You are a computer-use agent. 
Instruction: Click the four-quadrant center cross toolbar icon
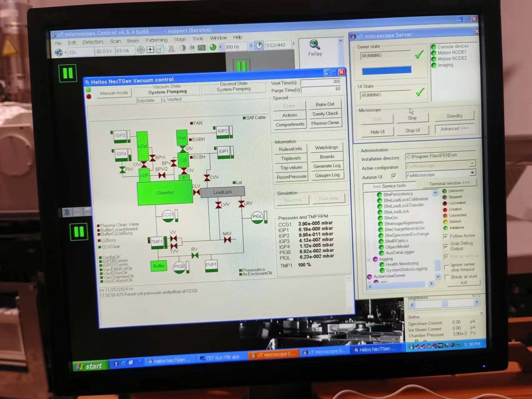coord(151,50)
